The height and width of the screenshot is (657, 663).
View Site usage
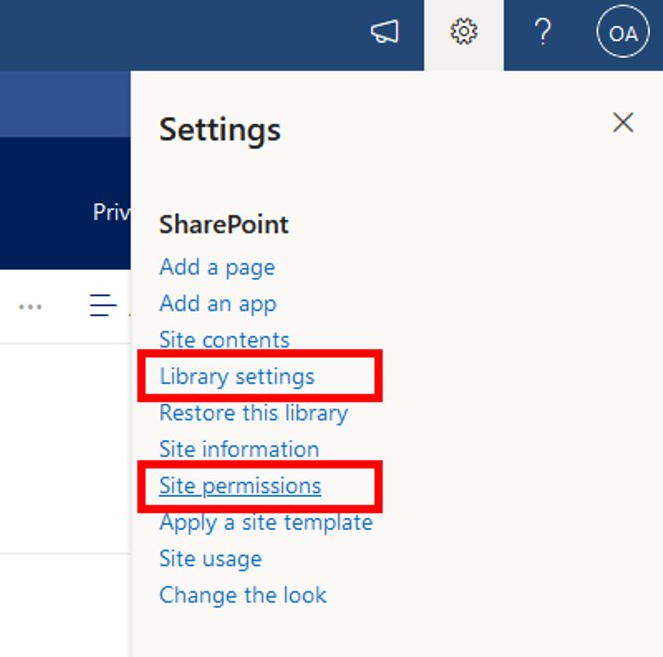point(210,558)
